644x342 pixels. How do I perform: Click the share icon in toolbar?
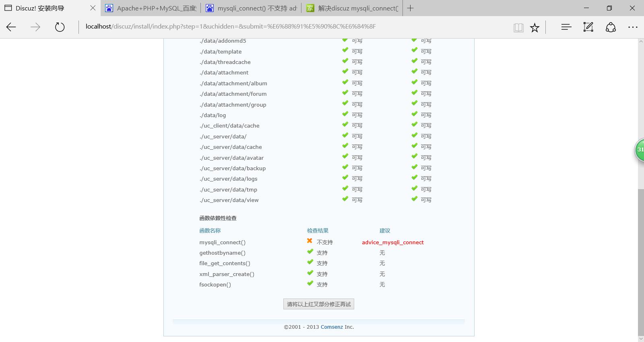click(611, 27)
